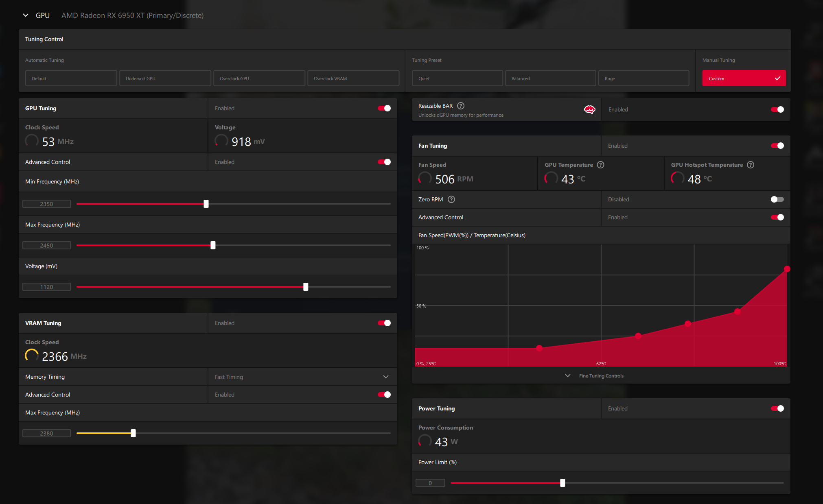The image size is (823, 504).
Task: Click the Resizable BAR help icon
Action: (x=461, y=106)
